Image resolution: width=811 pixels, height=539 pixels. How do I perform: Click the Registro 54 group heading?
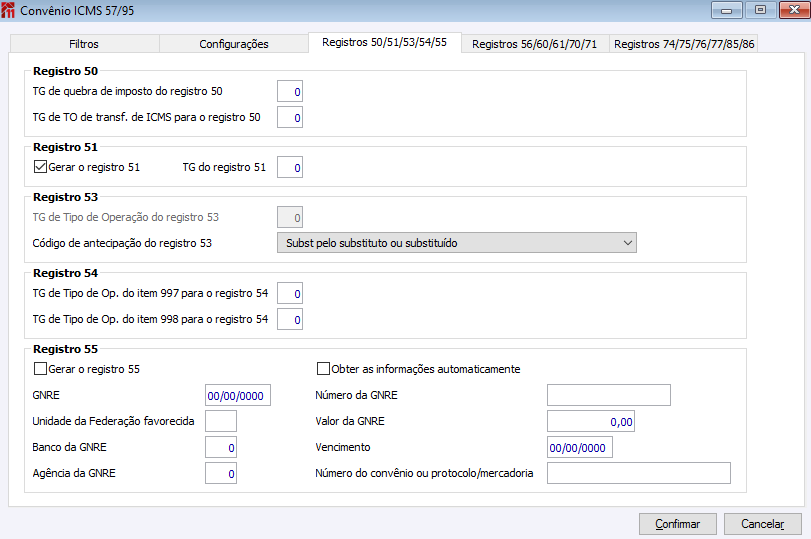(65, 273)
